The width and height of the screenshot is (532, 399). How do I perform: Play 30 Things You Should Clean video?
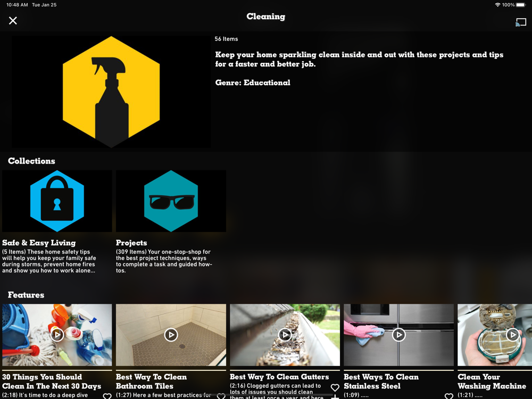(x=57, y=335)
